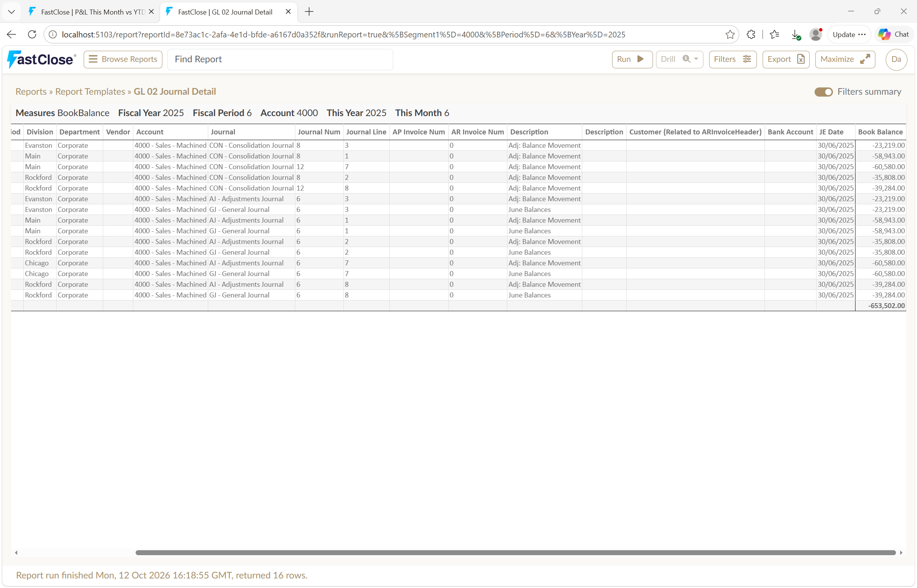Click the horizontal scrollbar thumb

(515, 552)
